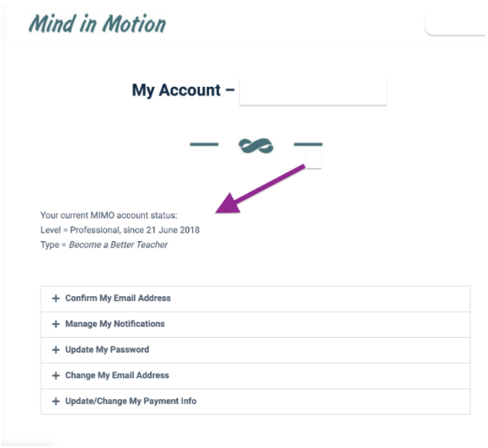
Task: Click plus icon beside Confirm My Email Address
Action: (56, 298)
